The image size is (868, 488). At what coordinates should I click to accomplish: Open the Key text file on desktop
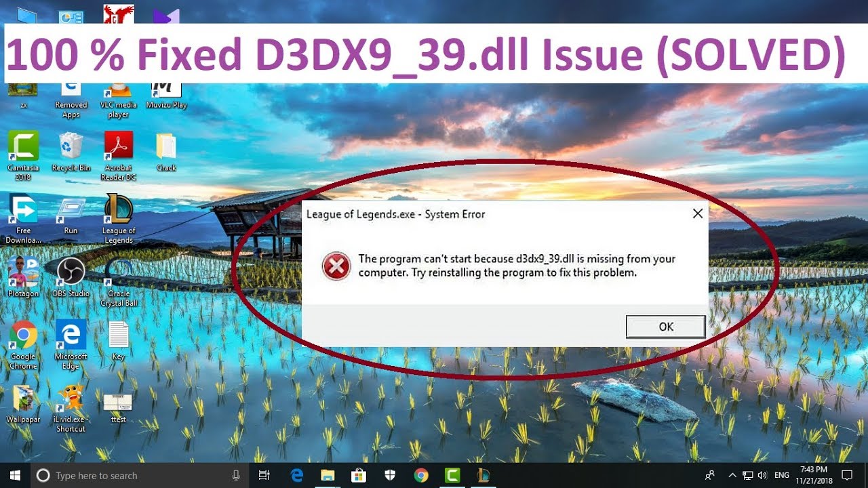pyautogui.click(x=119, y=340)
